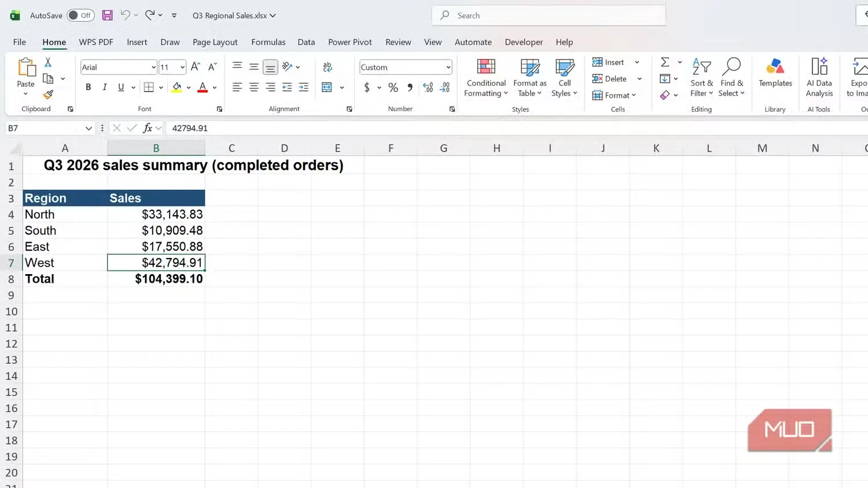Click Increase Decimal icon
Screen dimensions: 868x488
(428, 87)
